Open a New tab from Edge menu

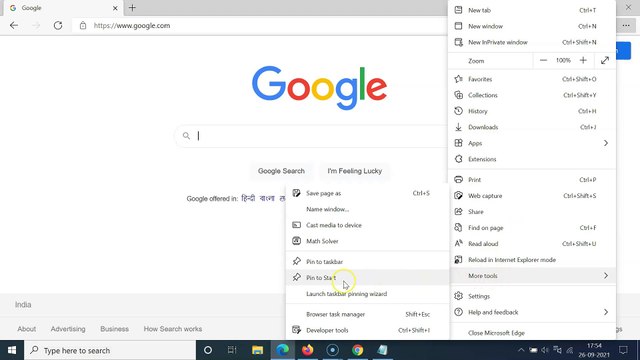531,10
